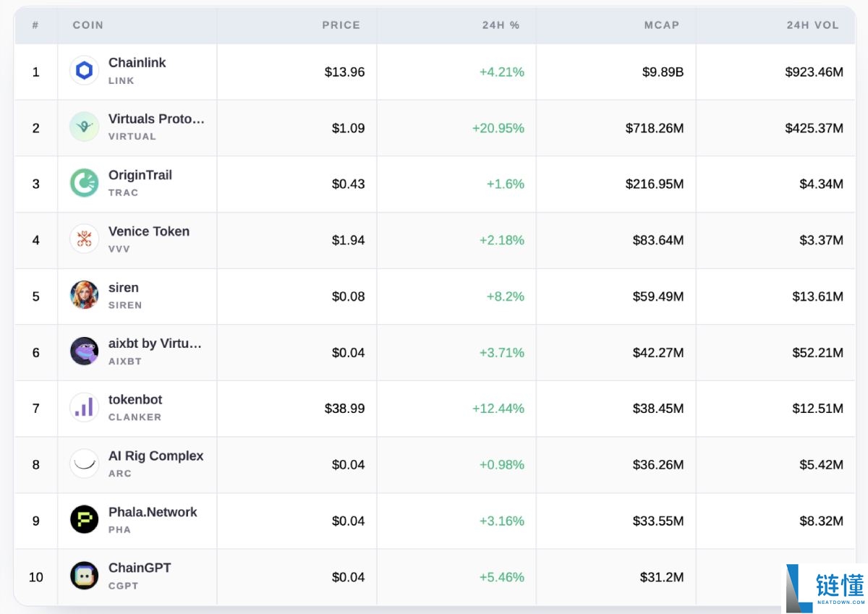Sort by the PRICE column header
Screen dimensions: 868x614
341,25
